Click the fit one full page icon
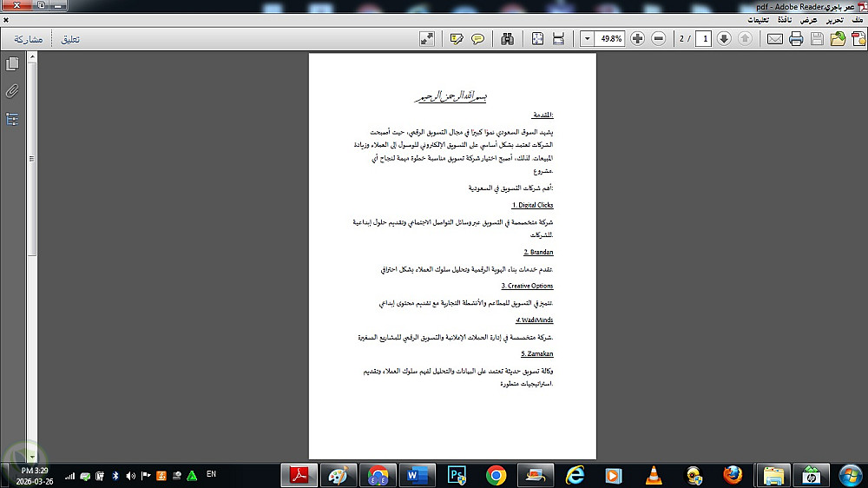 [x=537, y=39]
